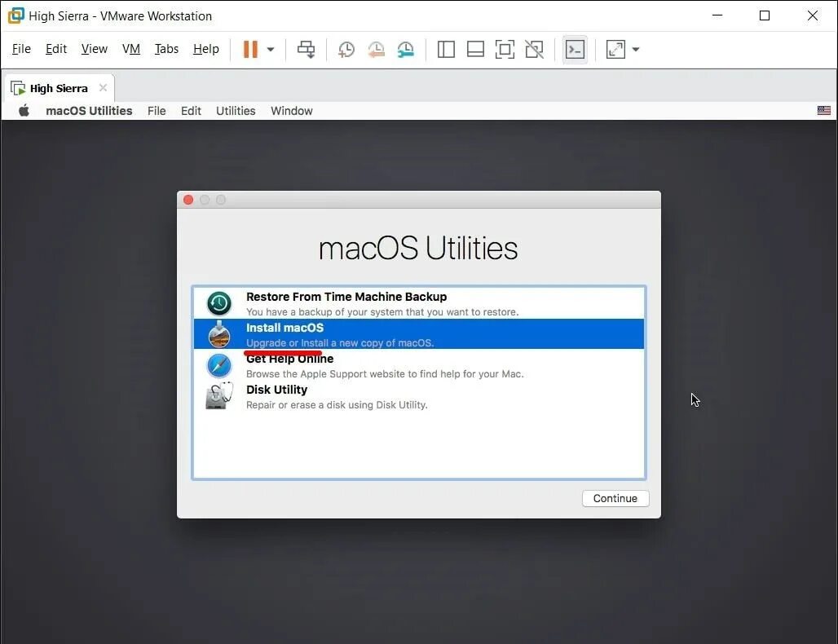
Task: Open the macOS File menu
Action: [157, 111]
